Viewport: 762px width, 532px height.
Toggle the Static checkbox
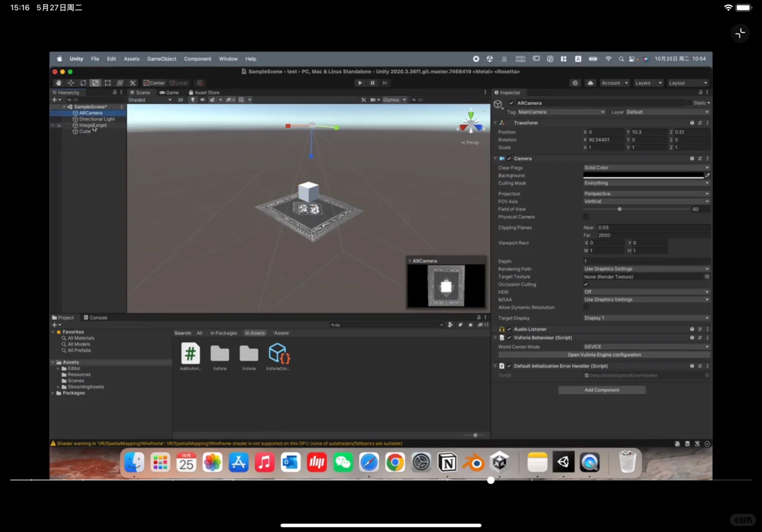click(x=690, y=103)
